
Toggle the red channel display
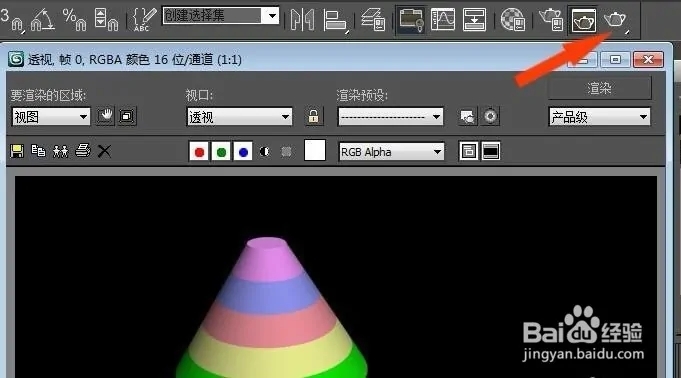(x=199, y=152)
